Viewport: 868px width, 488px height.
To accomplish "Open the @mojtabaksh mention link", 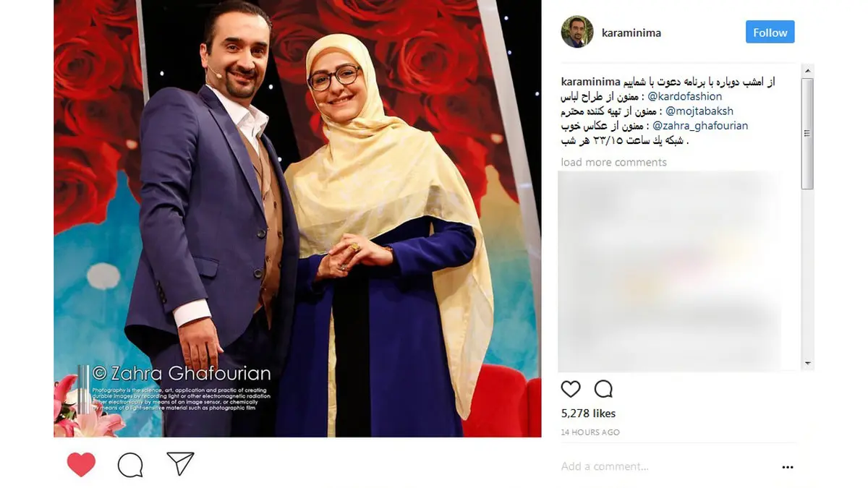I will point(699,111).
